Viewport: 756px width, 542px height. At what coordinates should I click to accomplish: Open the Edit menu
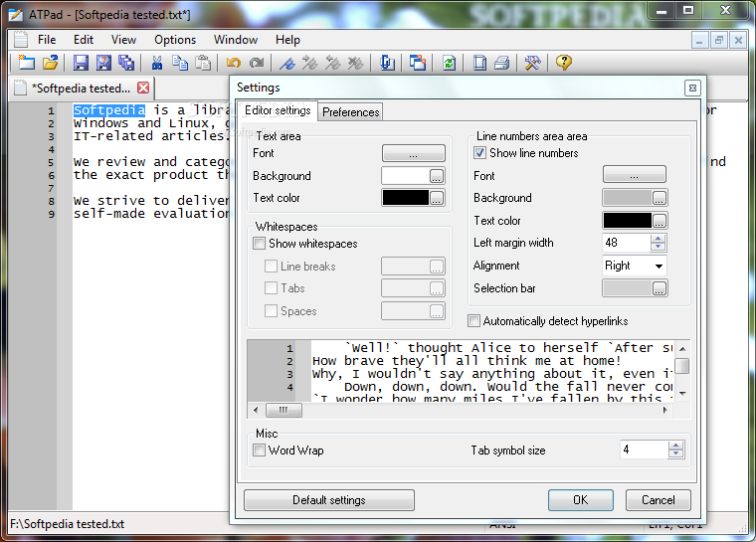pos(84,40)
